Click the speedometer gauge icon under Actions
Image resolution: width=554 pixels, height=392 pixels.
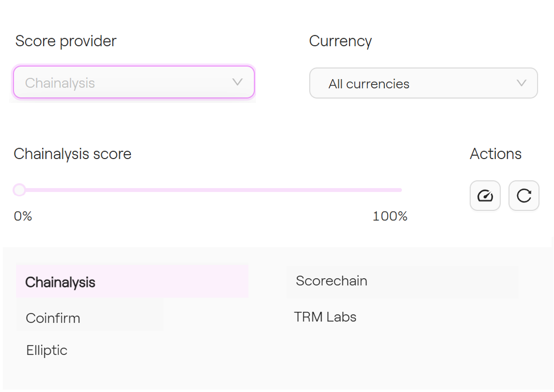[x=485, y=195]
